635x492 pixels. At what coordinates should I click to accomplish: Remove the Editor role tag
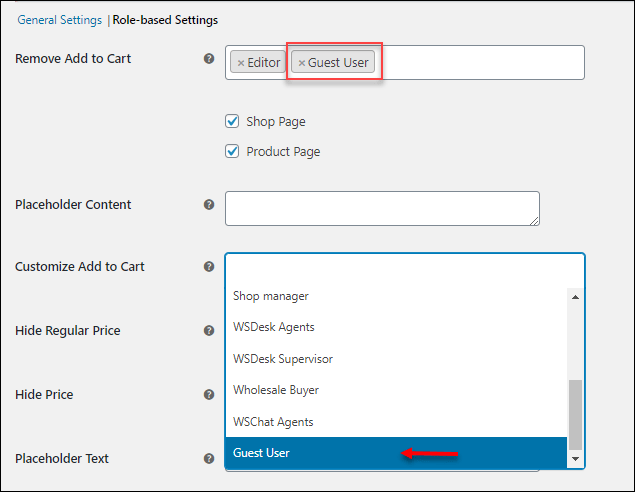[241, 63]
